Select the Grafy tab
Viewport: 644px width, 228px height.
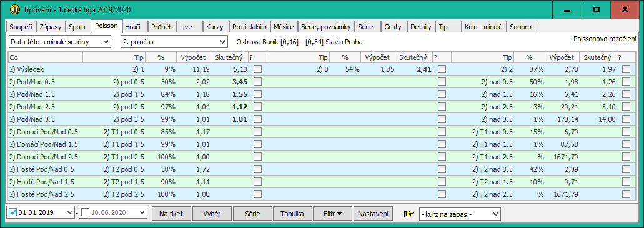point(394,27)
